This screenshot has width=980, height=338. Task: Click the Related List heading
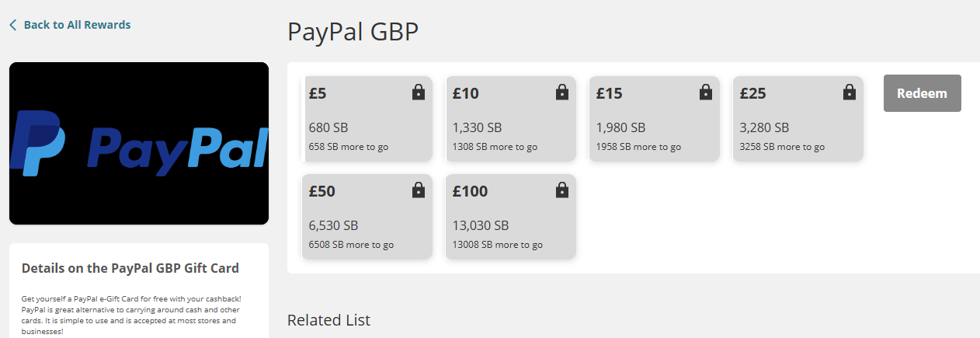point(328,320)
